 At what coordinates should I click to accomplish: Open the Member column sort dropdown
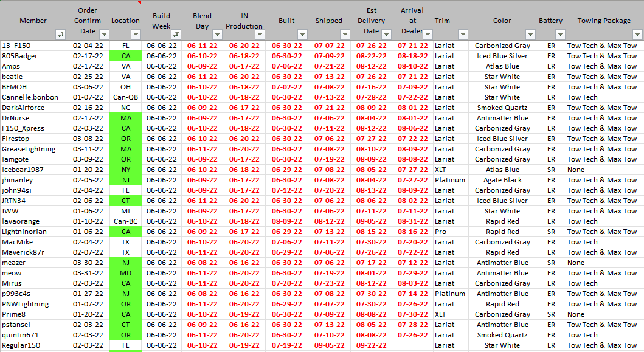coord(60,35)
